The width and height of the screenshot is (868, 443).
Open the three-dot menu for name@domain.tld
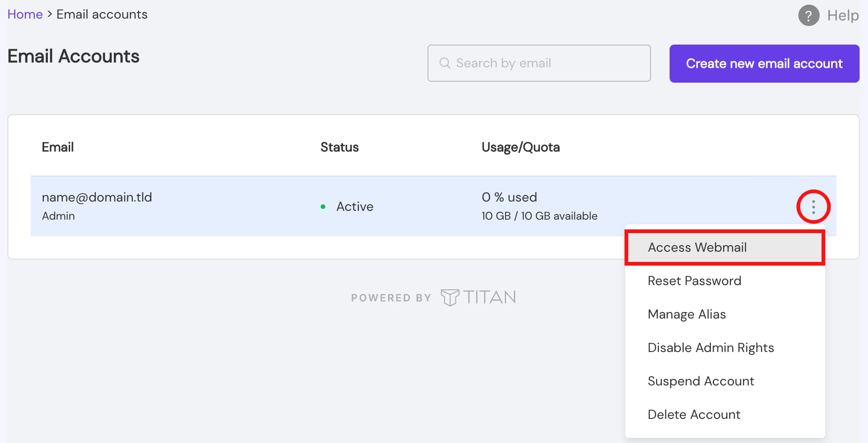pos(813,207)
